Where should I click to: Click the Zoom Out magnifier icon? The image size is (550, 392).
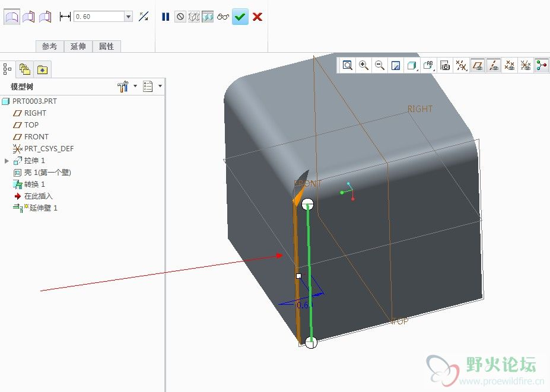pos(380,66)
